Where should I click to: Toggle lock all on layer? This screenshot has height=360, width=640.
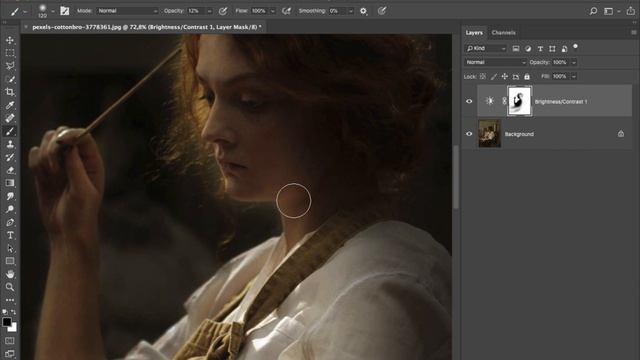(527, 76)
